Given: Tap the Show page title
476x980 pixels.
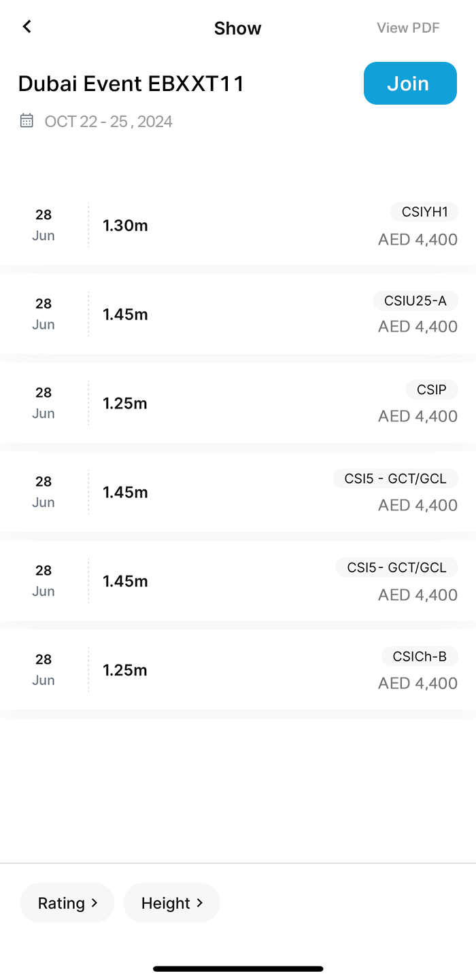Looking at the screenshot, I should [237, 29].
